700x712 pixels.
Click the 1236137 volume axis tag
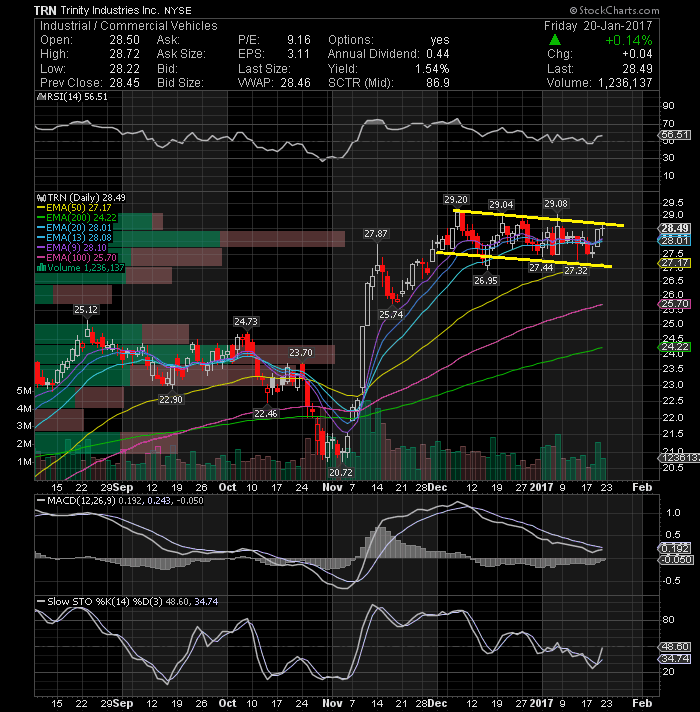pos(680,458)
